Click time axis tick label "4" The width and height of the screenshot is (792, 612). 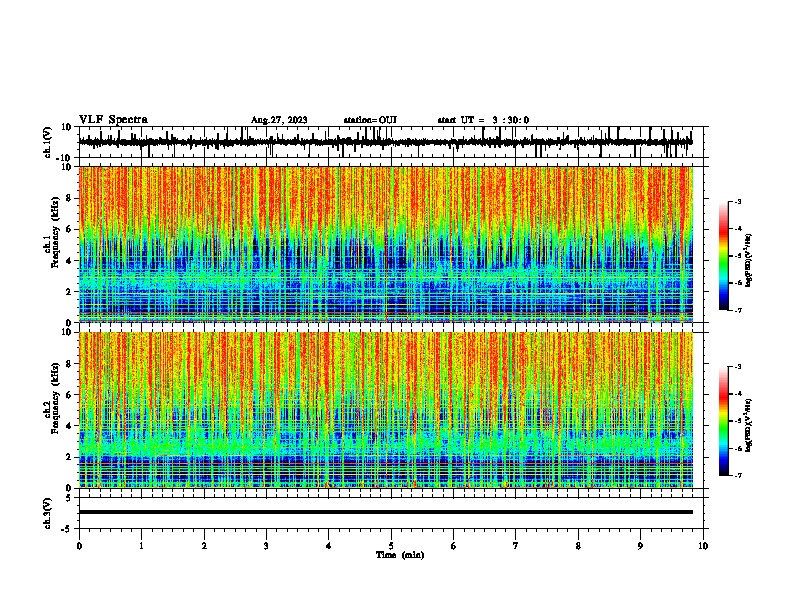(x=329, y=546)
